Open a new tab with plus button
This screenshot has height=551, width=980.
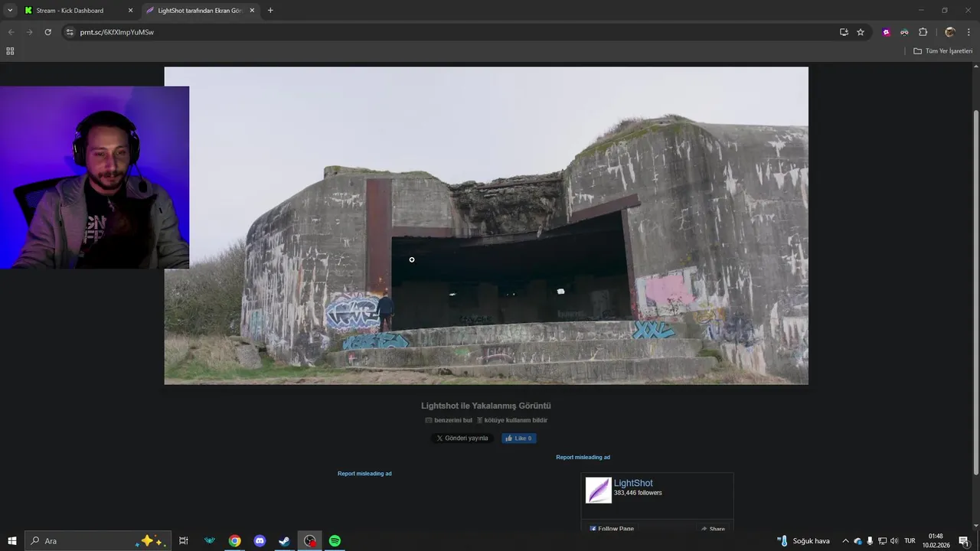[270, 11]
